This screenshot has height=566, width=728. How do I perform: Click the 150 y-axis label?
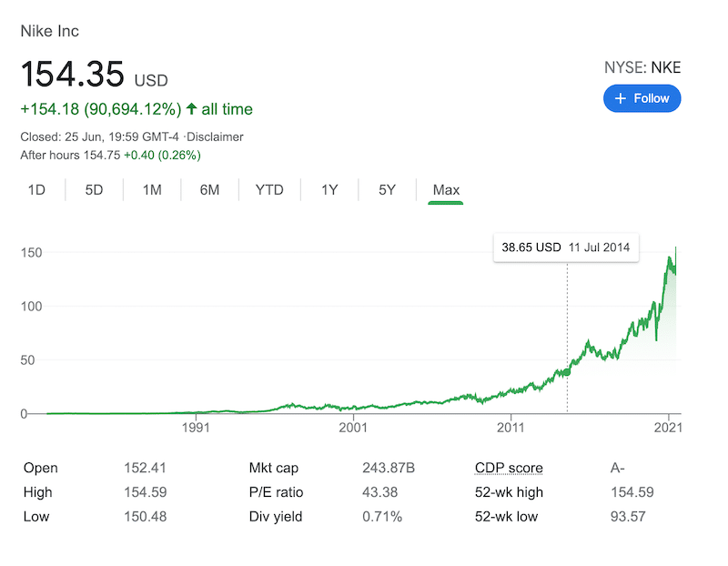coord(31,253)
